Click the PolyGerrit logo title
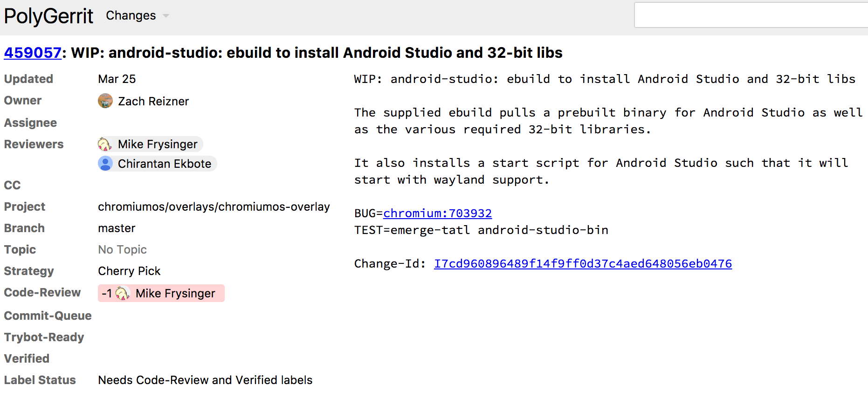 pos(48,16)
